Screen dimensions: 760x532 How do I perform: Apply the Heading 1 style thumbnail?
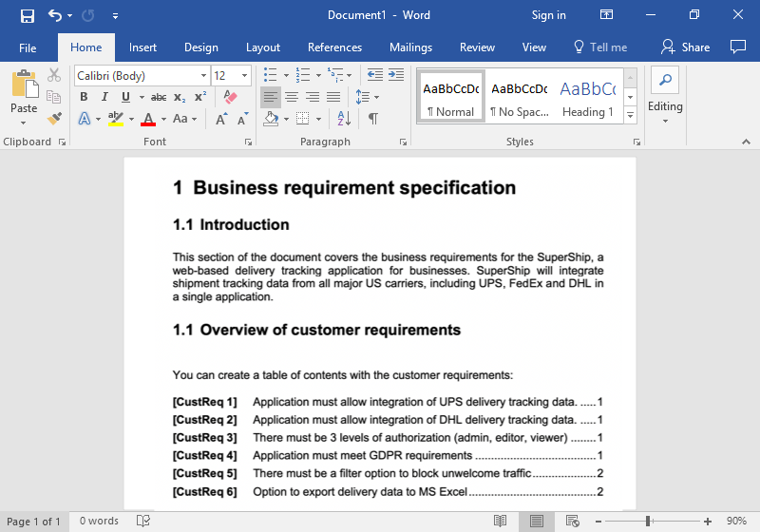click(587, 97)
